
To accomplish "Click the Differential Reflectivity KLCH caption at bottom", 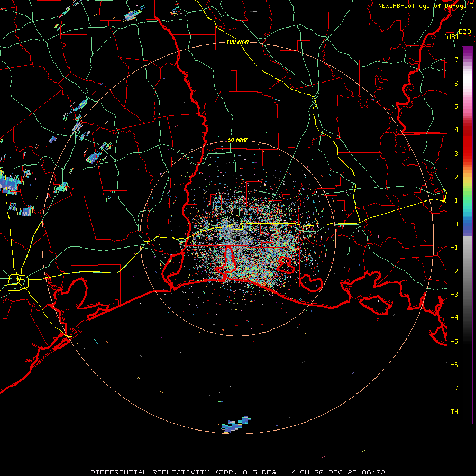I will point(238,472).
